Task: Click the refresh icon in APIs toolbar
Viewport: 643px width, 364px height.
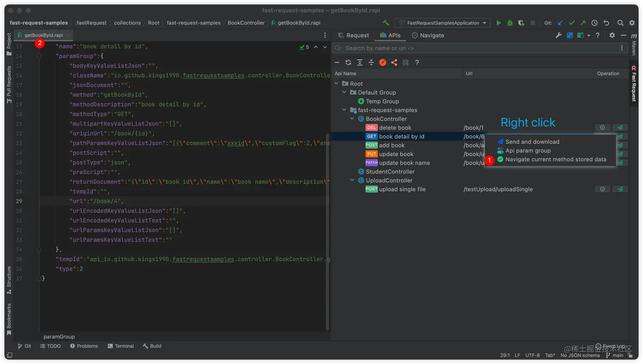Action: pos(348,62)
